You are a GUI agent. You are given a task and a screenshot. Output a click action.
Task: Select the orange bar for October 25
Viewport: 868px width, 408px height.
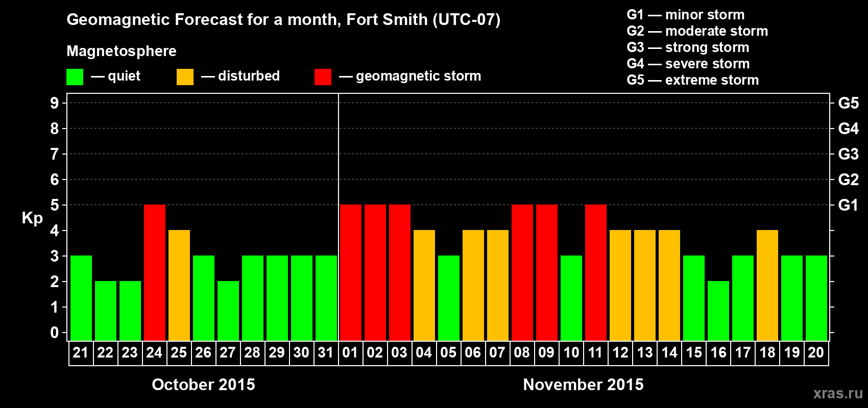click(x=179, y=285)
